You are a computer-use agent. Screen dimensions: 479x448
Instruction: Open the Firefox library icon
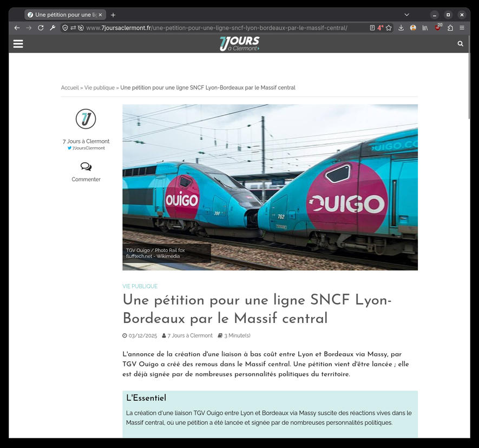click(x=425, y=28)
